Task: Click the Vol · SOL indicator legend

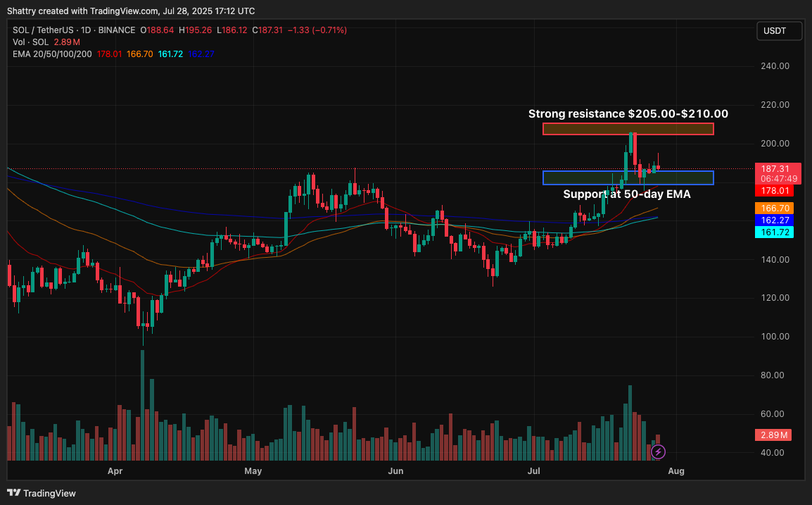Action: tap(30, 42)
